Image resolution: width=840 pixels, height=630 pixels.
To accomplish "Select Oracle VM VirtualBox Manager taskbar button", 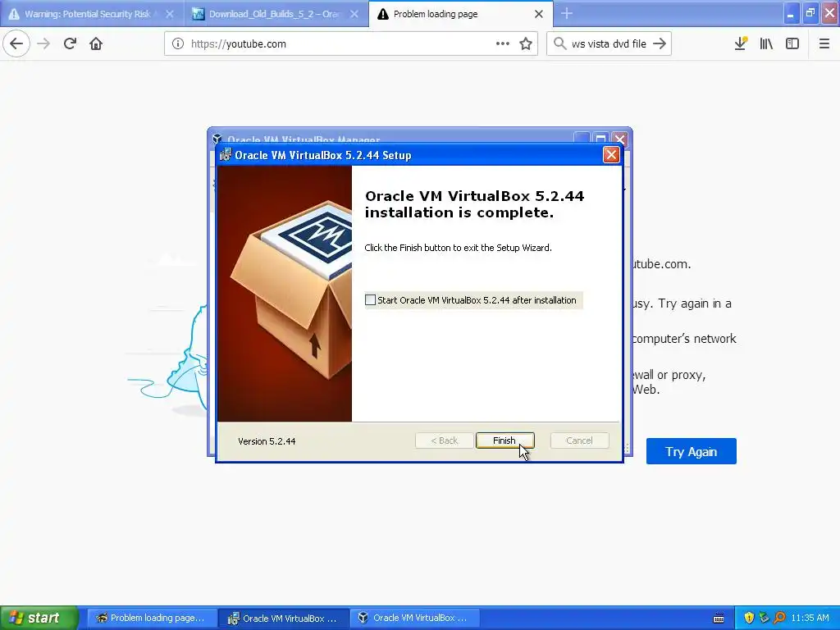I will (x=414, y=618).
